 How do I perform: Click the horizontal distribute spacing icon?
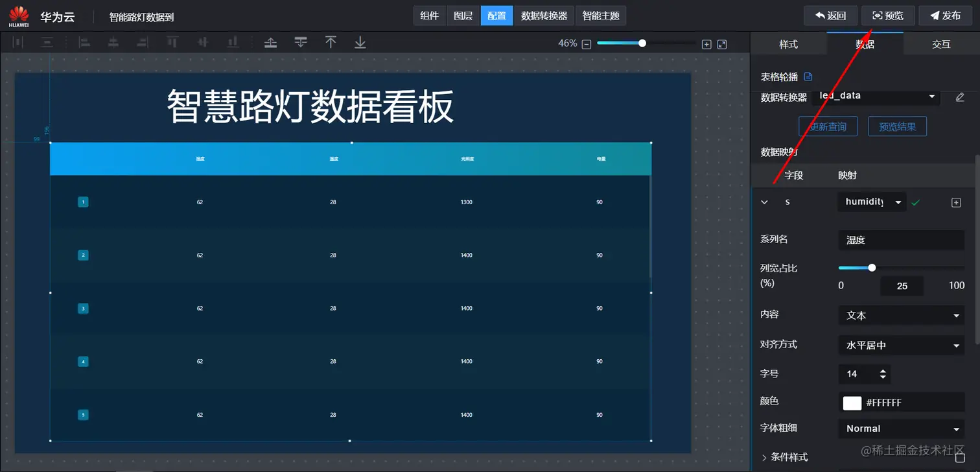(x=18, y=43)
